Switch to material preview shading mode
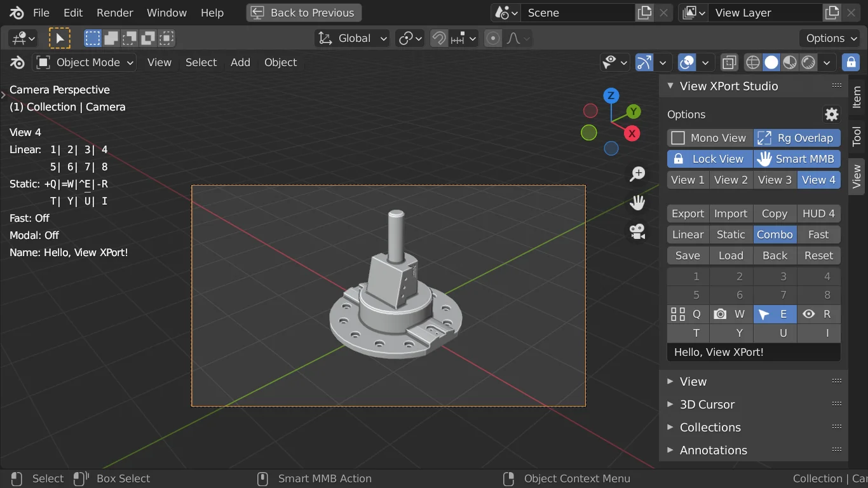Screen dimensions: 868x488 pyautogui.click(x=790, y=62)
